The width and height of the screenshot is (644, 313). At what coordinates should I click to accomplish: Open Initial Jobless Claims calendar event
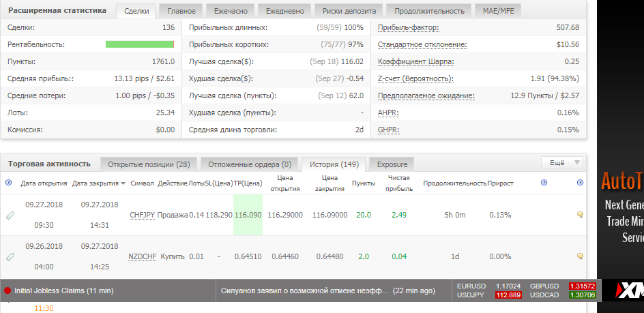[x=63, y=290]
